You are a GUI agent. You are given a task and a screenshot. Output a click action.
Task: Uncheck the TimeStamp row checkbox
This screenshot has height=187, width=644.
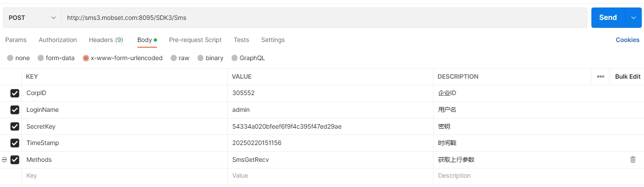[15, 143]
